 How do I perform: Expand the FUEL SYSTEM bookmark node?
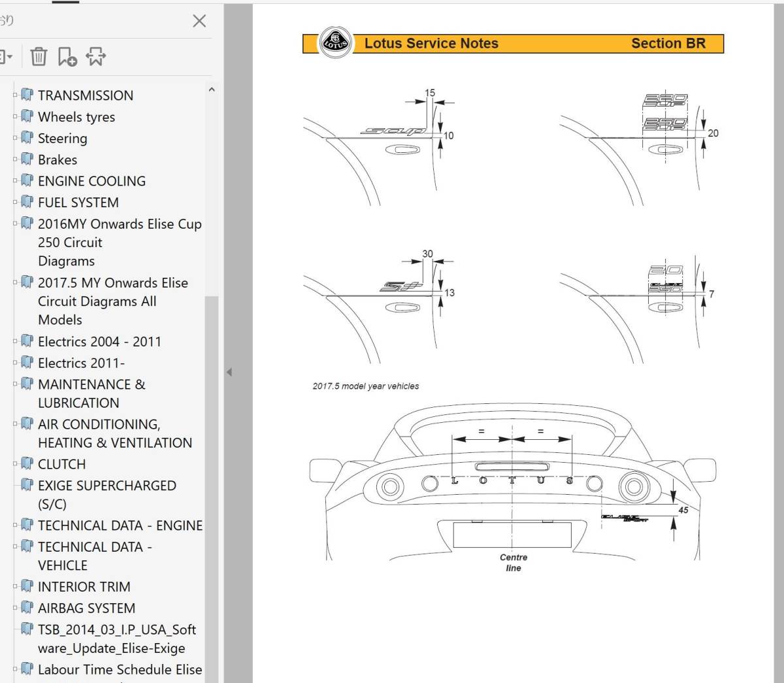(15, 203)
